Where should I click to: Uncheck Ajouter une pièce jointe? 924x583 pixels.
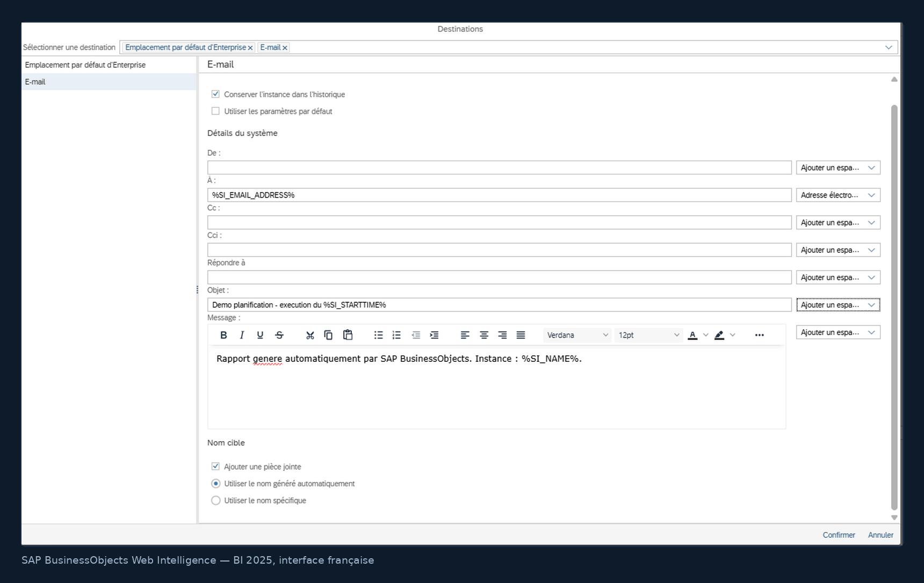[215, 467]
